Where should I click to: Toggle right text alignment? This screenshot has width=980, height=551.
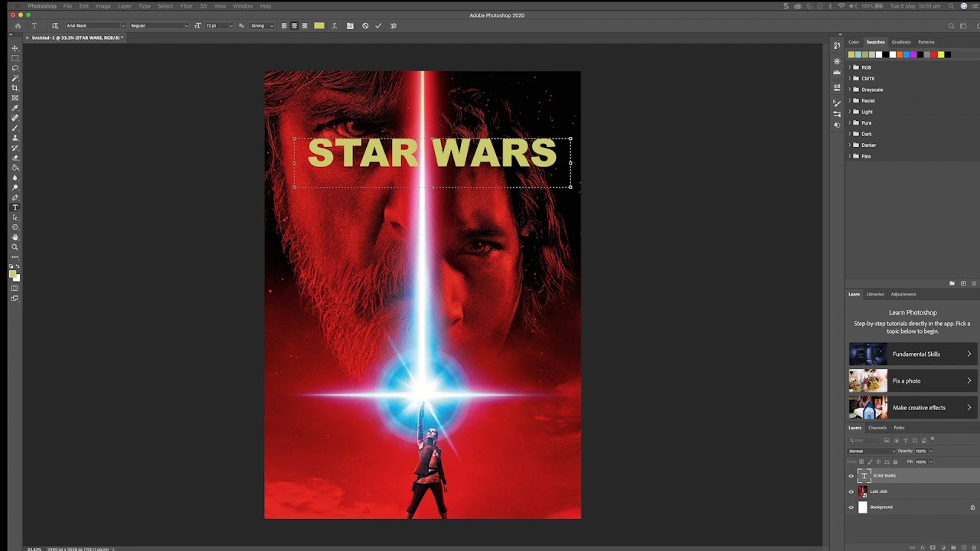tap(304, 26)
